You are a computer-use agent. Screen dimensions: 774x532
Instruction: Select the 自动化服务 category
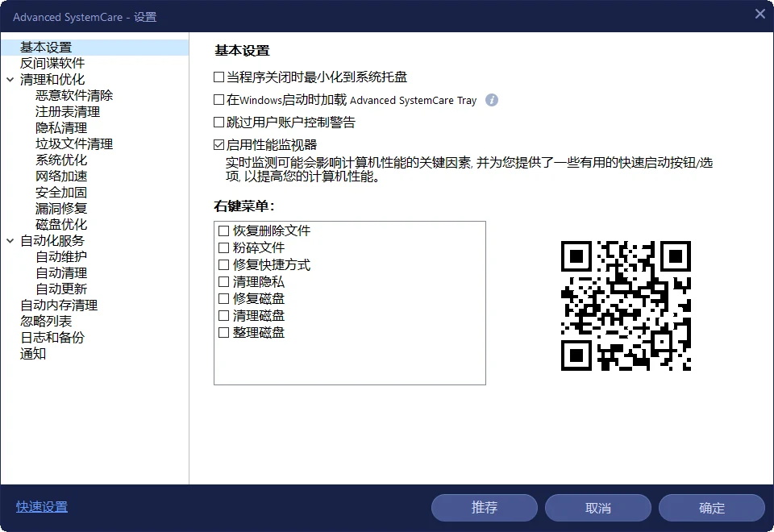click(x=52, y=241)
